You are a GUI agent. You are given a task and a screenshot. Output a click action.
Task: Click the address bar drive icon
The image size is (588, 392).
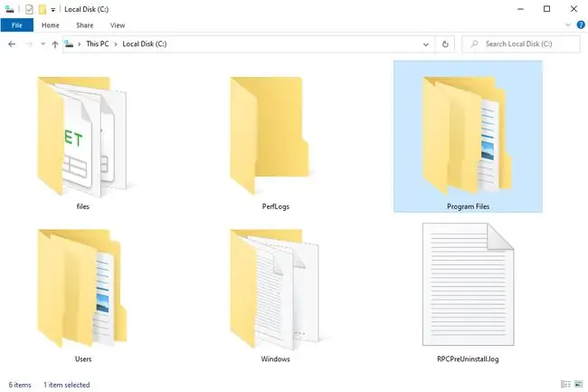coord(69,43)
